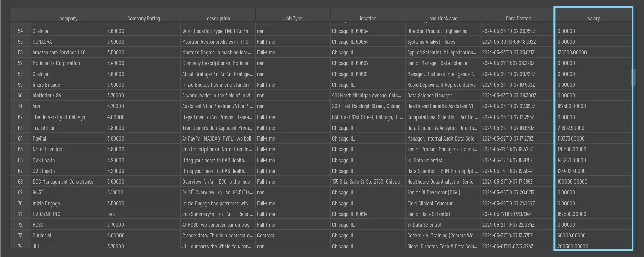Click the 162500.00000 salary cell
The height and width of the screenshot is (257, 644).
[593, 214]
